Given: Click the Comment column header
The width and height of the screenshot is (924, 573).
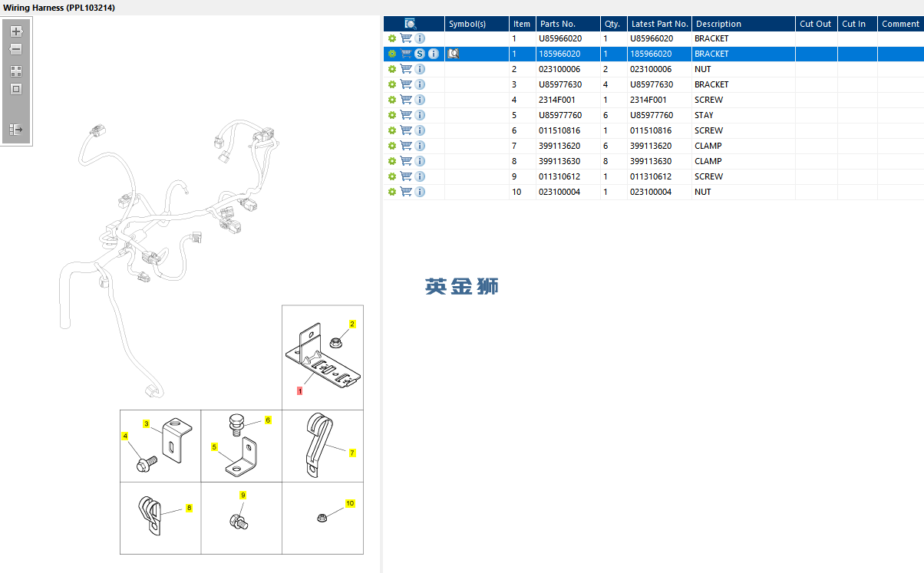Looking at the screenshot, I should 900,24.
